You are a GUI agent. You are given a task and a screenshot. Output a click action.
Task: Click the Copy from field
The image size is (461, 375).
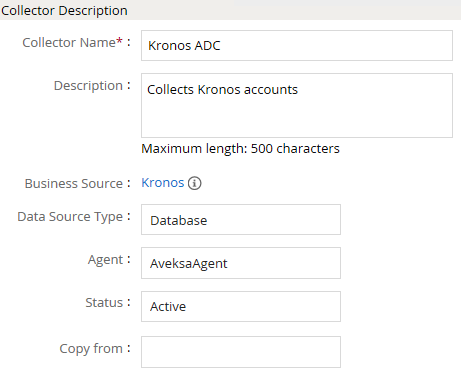241,352
